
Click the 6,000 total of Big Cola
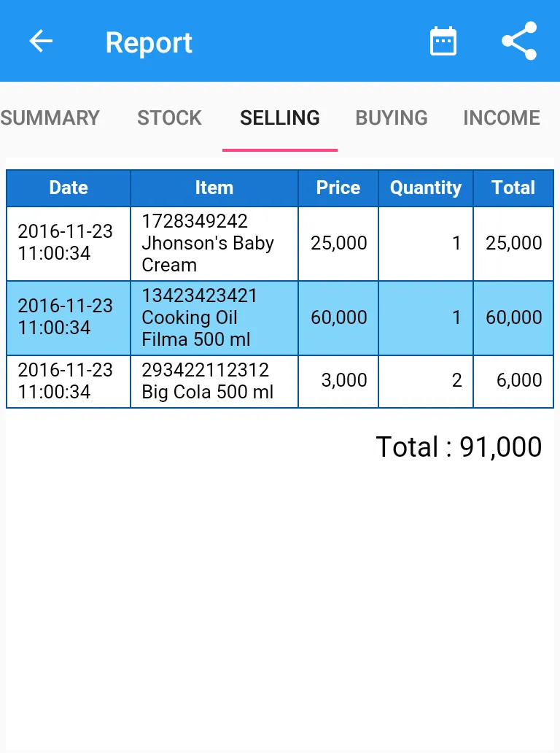point(513,382)
